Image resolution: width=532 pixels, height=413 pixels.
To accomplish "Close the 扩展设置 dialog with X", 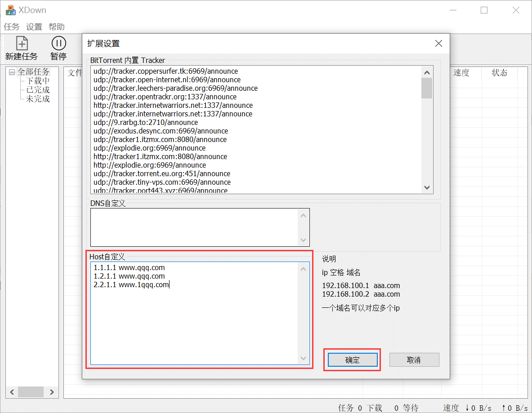I will click(x=438, y=44).
